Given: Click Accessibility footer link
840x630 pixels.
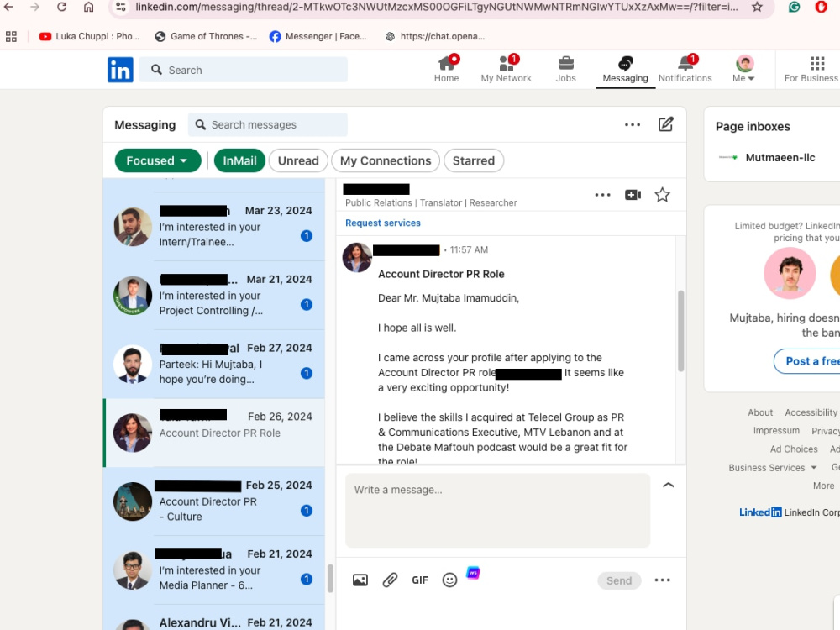Looking at the screenshot, I should (x=811, y=412).
